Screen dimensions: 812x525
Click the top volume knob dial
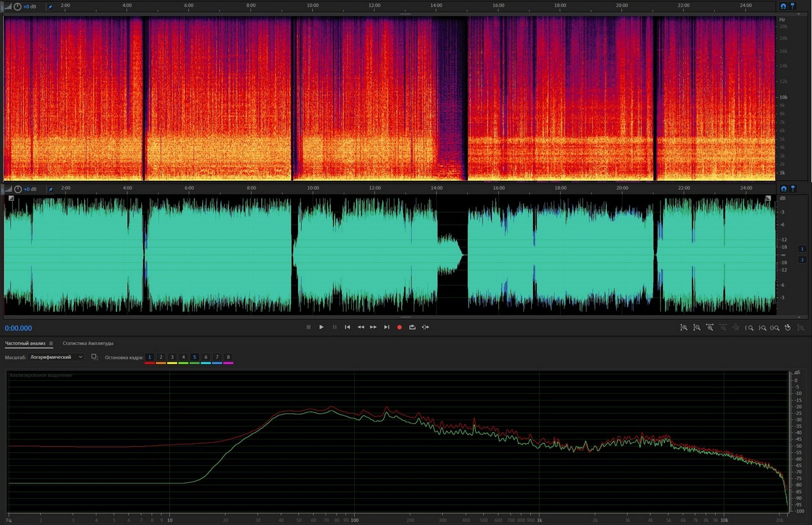tap(18, 7)
